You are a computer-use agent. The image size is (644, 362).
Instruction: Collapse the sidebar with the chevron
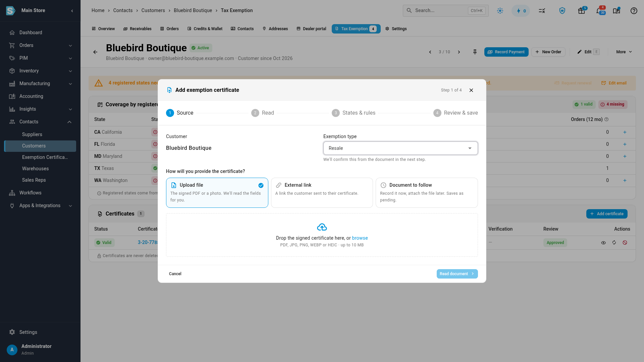tap(72, 11)
